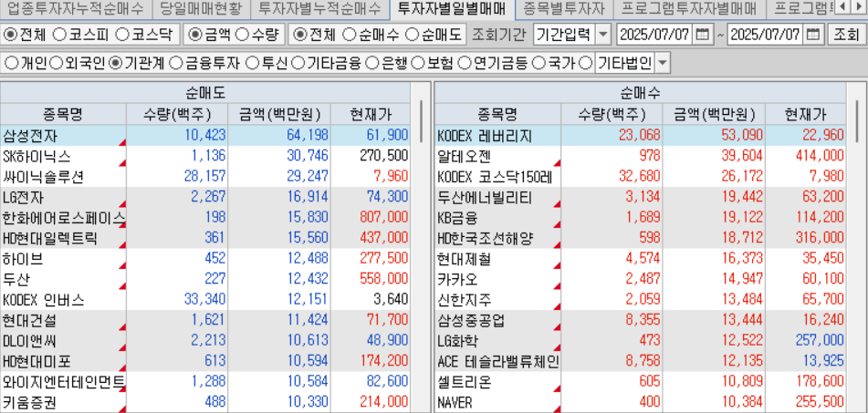This screenshot has width=868, height=413.
Task: Open the end date calendar picker
Action: 812,35
